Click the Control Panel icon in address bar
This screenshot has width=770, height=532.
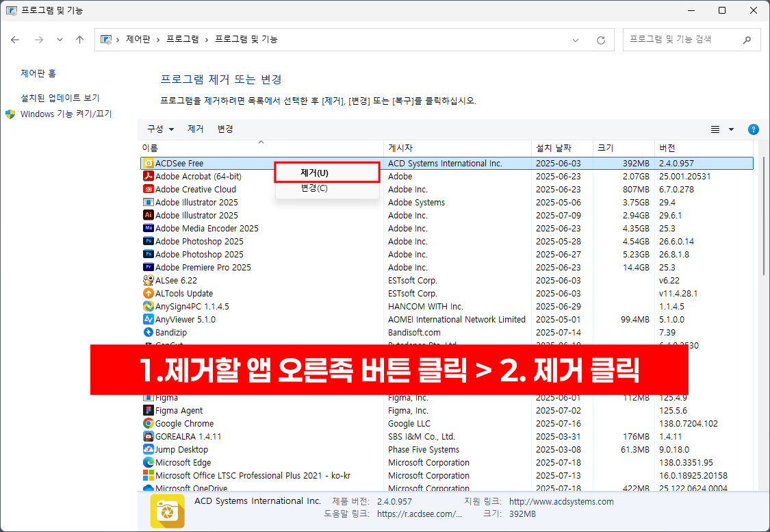coord(106,39)
